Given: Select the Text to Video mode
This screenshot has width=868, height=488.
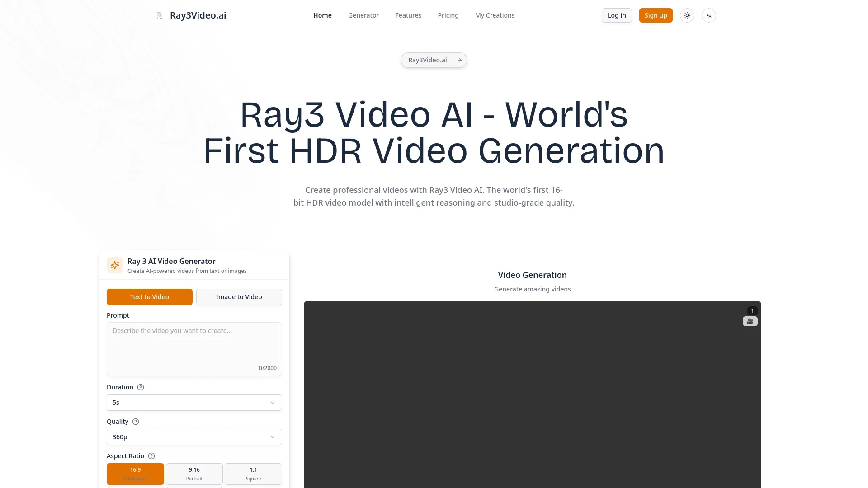Looking at the screenshot, I should [x=149, y=297].
